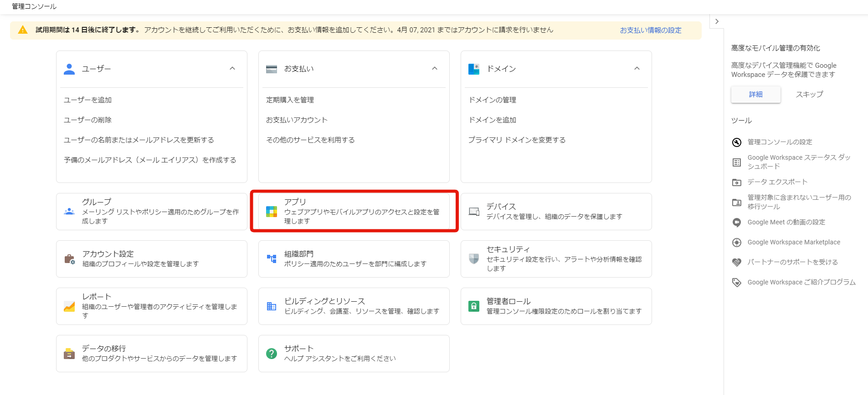Click the Workspace status dashboard icon
Viewport: 868px width, 395px height.
737,162
